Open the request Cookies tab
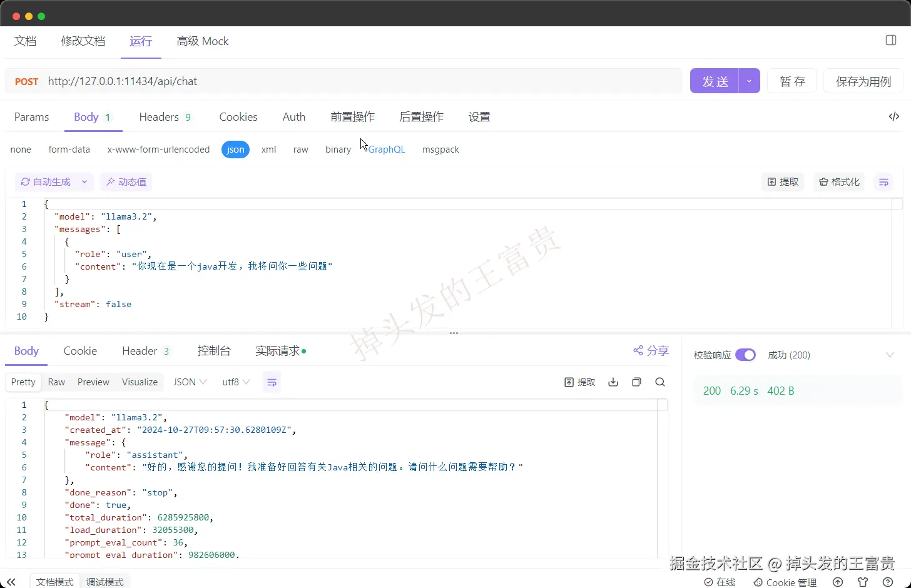Screen dimensions: 911x588 tap(238, 117)
